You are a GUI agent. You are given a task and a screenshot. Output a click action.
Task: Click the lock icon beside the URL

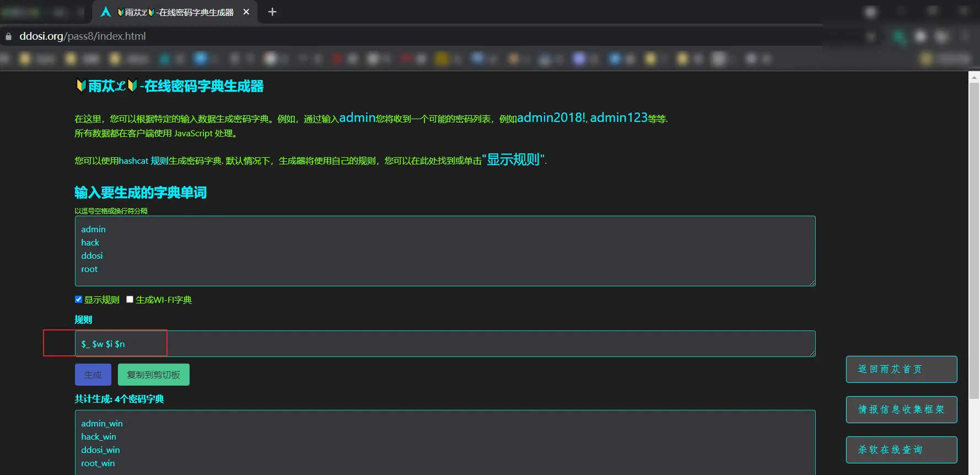click(8, 36)
